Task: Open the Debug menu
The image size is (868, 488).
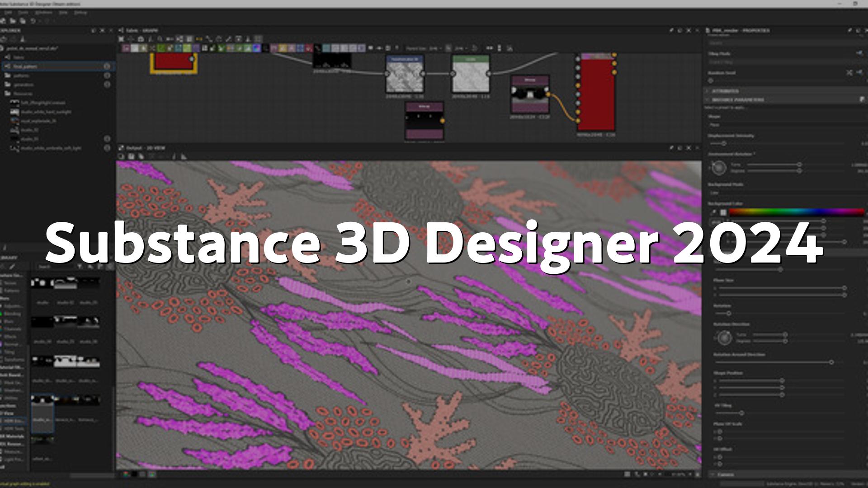Action: [80, 13]
